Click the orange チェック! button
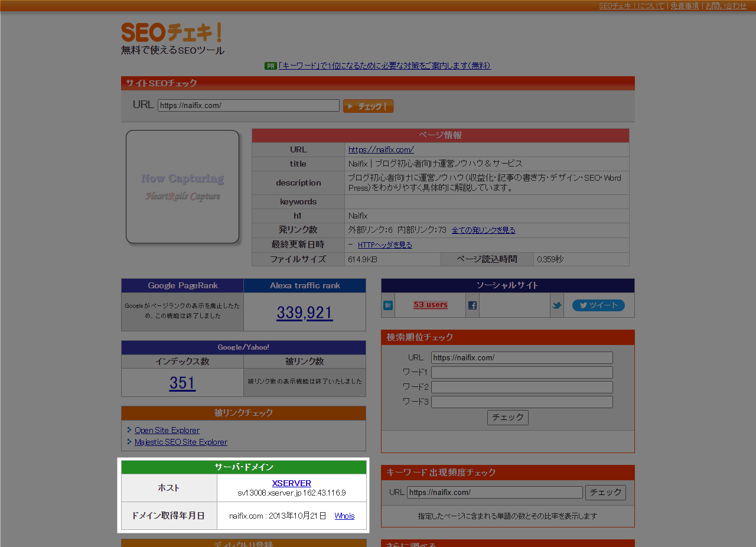 (368, 106)
